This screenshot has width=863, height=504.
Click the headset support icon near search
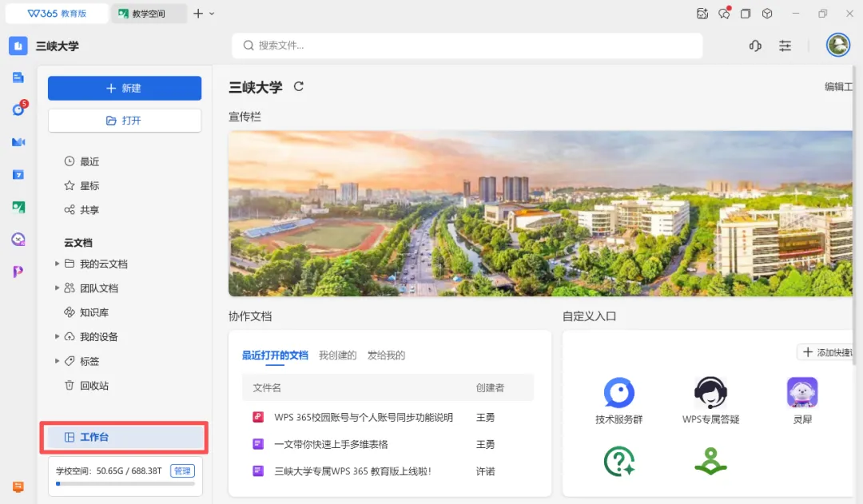(755, 46)
